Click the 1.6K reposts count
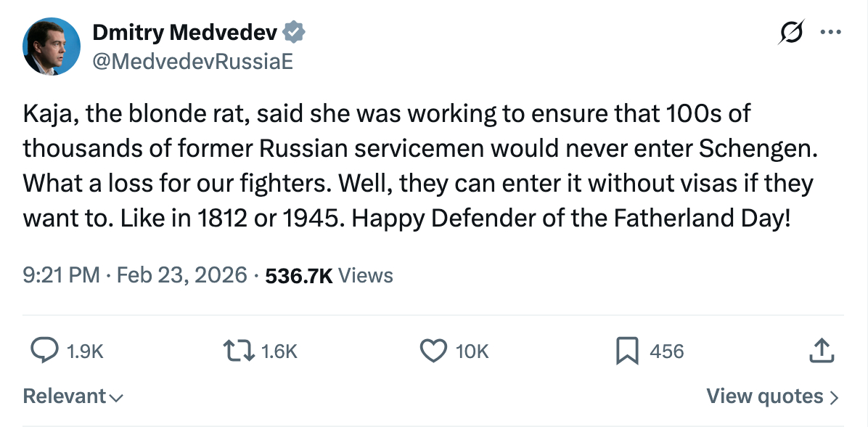 click(x=279, y=351)
